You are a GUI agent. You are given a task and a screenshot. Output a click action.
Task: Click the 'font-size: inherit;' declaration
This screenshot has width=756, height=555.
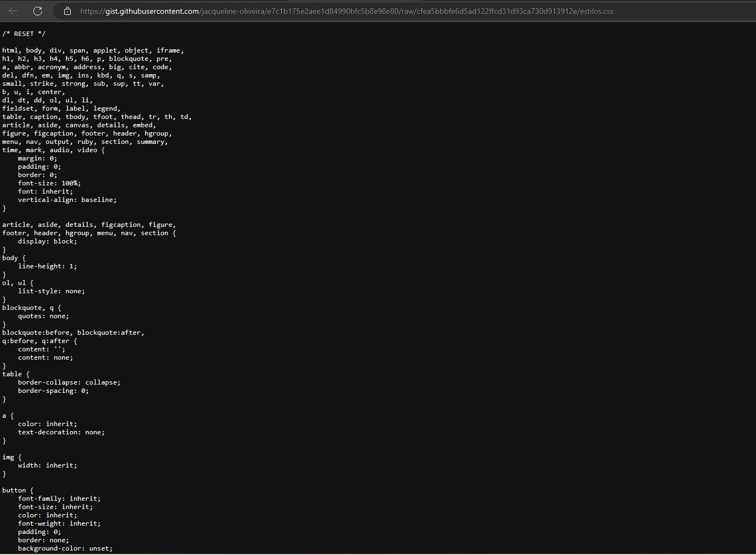pos(55,507)
